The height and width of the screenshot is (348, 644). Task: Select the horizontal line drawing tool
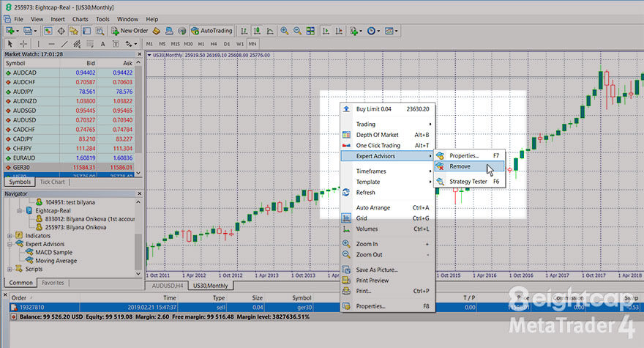[x=51, y=44]
